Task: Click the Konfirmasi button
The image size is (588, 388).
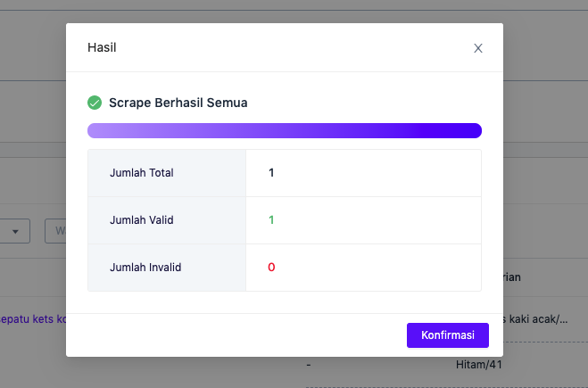Action: pyautogui.click(x=448, y=335)
